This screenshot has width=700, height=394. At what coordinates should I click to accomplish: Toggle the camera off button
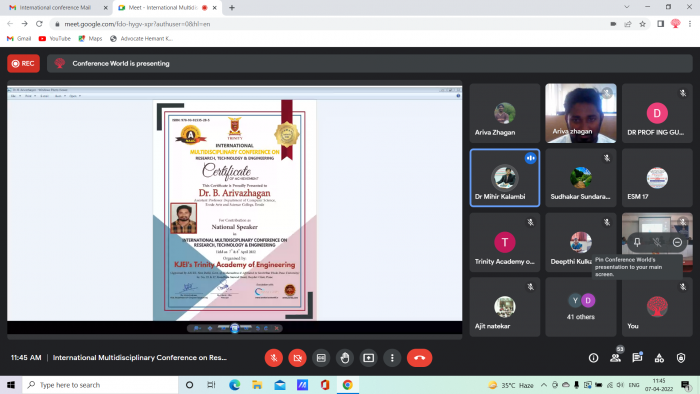click(297, 358)
